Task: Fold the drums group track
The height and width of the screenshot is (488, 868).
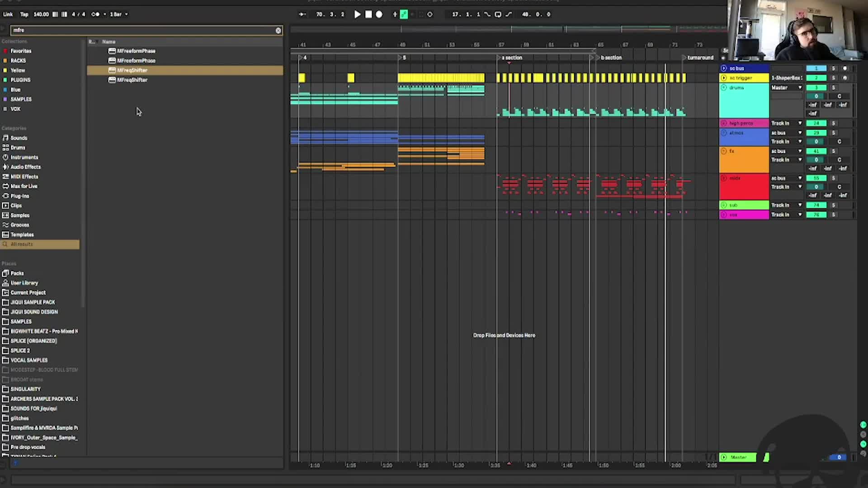Action: [x=724, y=88]
